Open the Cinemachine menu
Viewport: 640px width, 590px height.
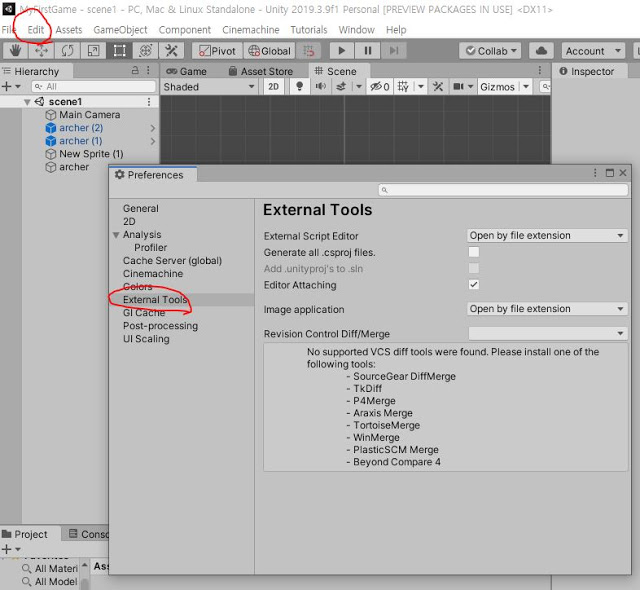coord(251,30)
